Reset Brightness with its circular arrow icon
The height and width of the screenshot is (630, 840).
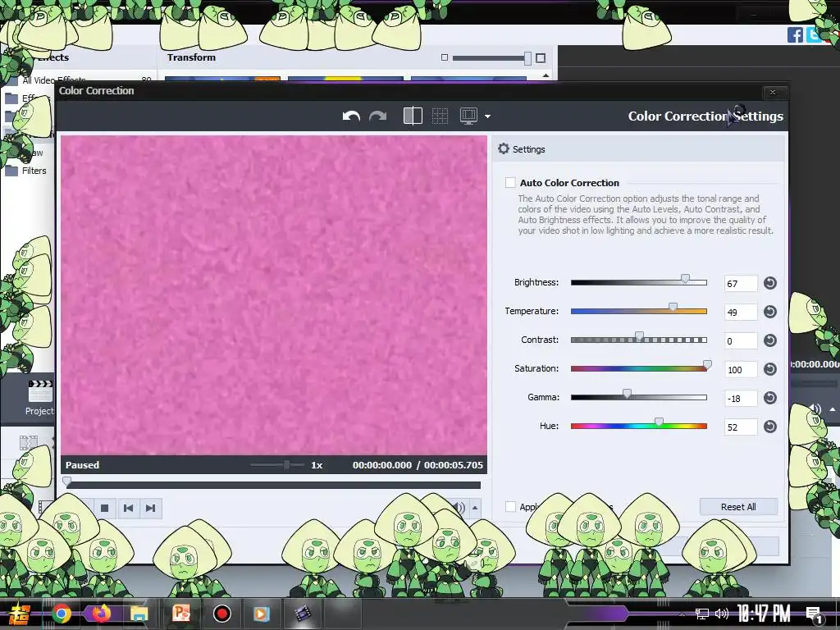point(769,283)
